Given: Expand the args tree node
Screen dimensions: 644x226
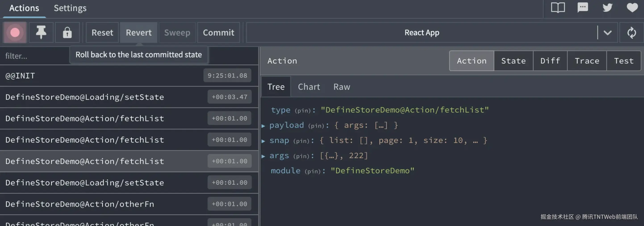Looking at the screenshot, I should 263,156.
